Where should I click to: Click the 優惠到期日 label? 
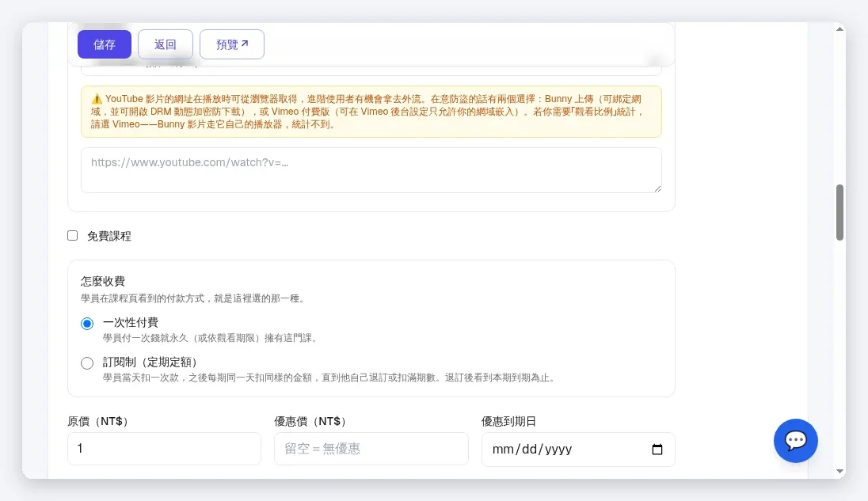click(508, 421)
